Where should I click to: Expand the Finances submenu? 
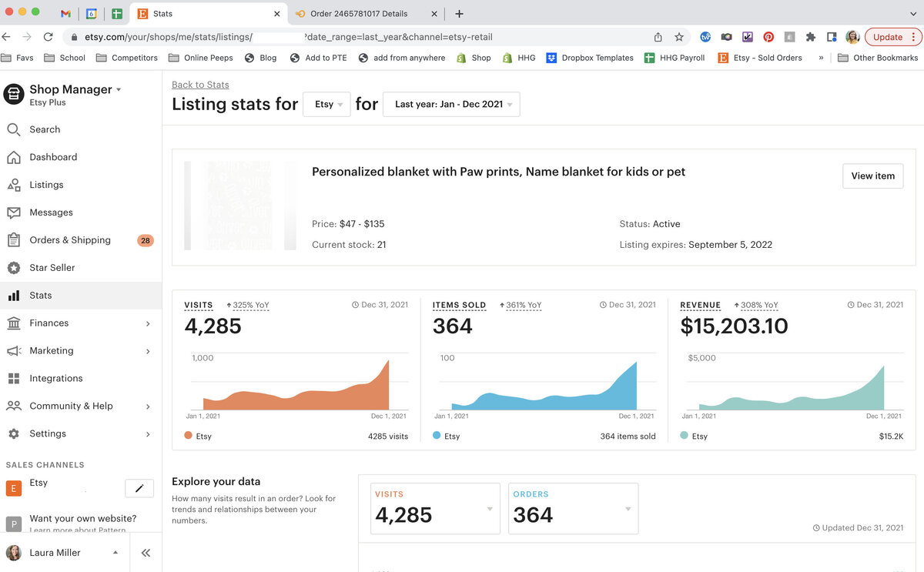(x=148, y=323)
